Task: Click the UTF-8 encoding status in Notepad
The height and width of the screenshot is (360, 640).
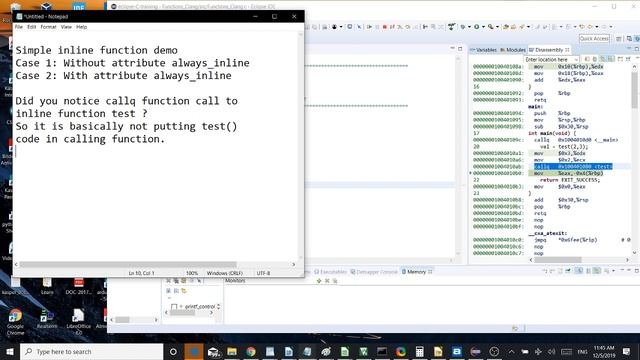Action: pos(263,273)
